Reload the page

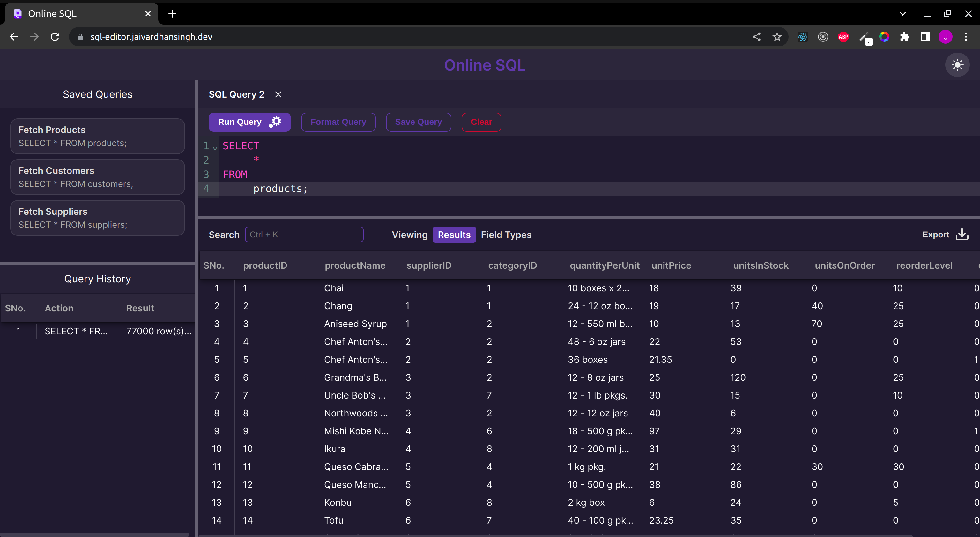tap(55, 37)
